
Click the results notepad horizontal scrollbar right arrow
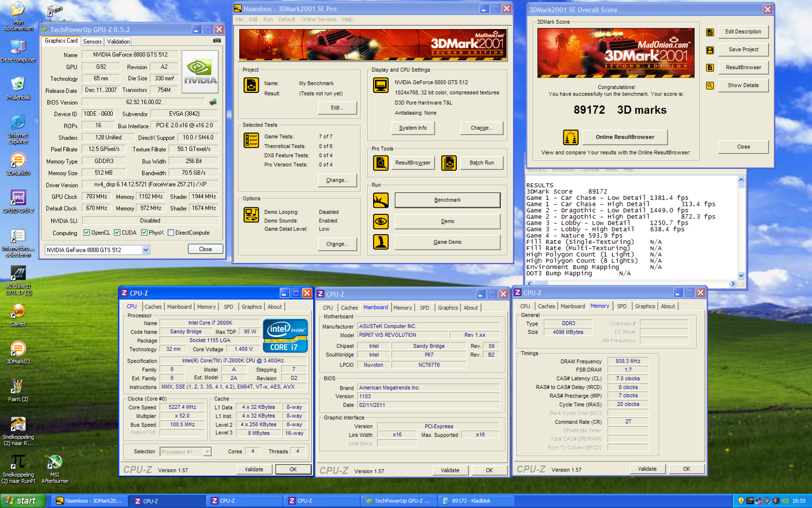(732, 283)
